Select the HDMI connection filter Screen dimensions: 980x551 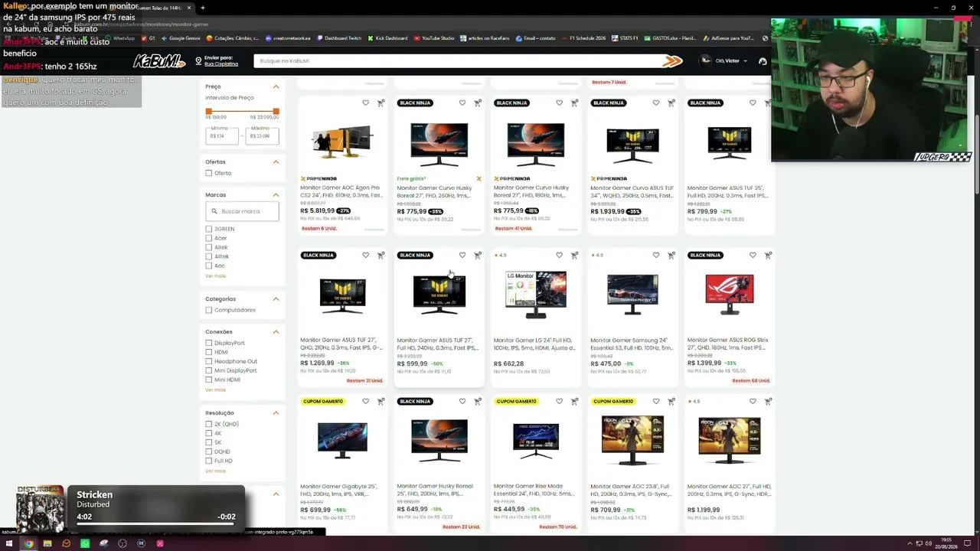(209, 352)
